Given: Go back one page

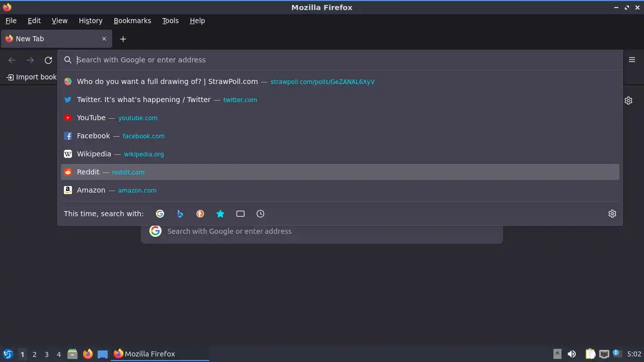Looking at the screenshot, I should [12, 60].
